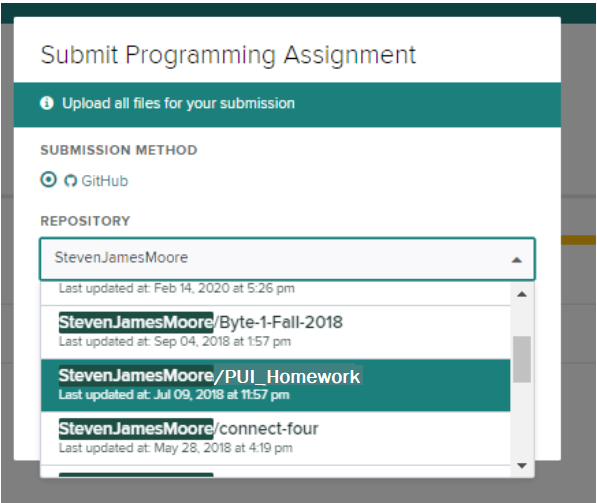The height and width of the screenshot is (503, 597).
Task: Click the scrollbar up arrow in list
Action: (x=522, y=294)
